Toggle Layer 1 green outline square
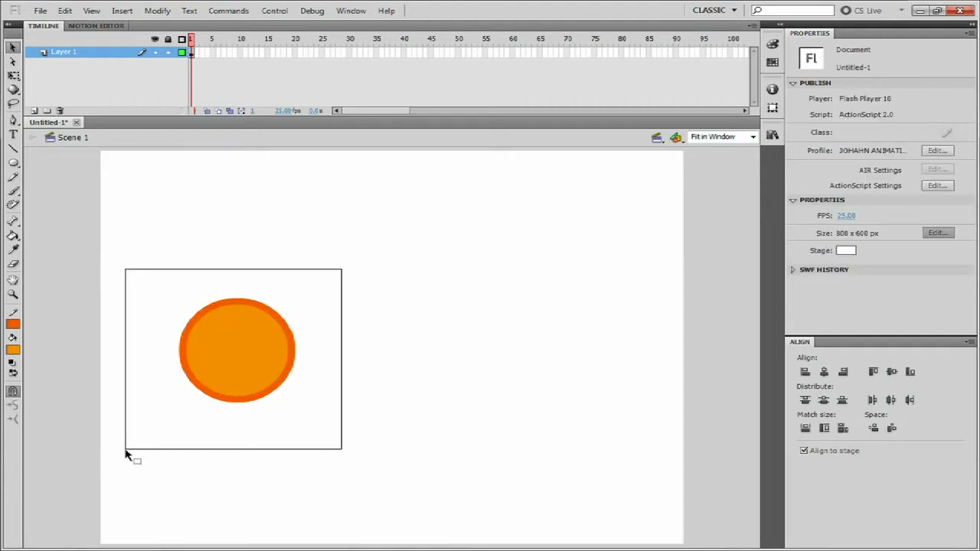The height and width of the screenshot is (551, 980). click(181, 52)
